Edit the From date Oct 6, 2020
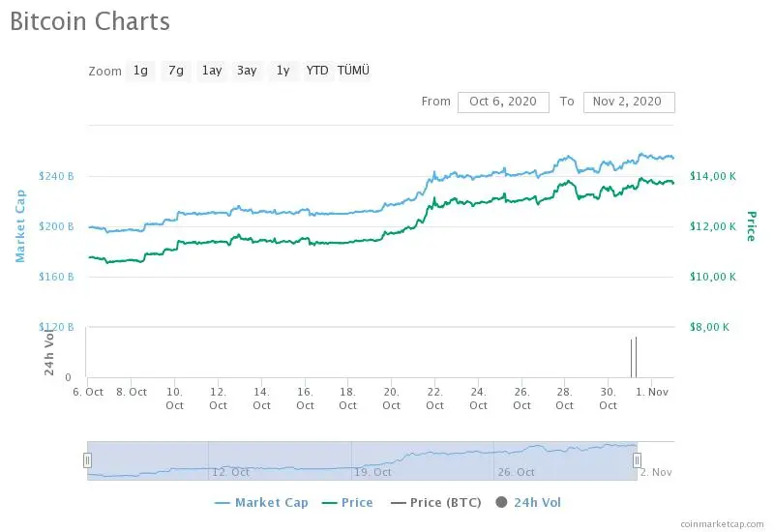Screen dimensions: 774x532 point(503,102)
